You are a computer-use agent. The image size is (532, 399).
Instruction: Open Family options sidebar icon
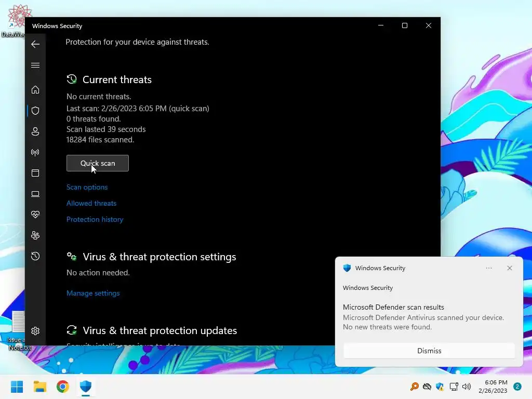click(35, 235)
